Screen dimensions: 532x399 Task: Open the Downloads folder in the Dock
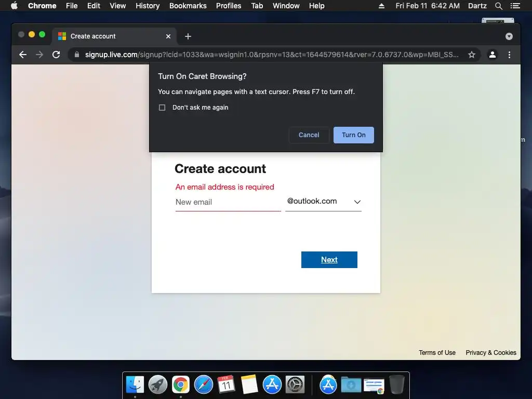point(351,385)
